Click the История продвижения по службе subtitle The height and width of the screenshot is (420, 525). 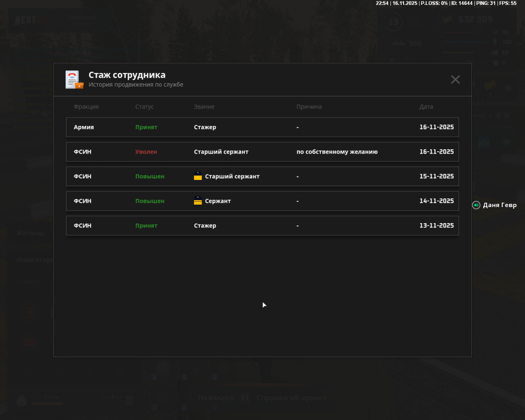(x=136, y=85)
